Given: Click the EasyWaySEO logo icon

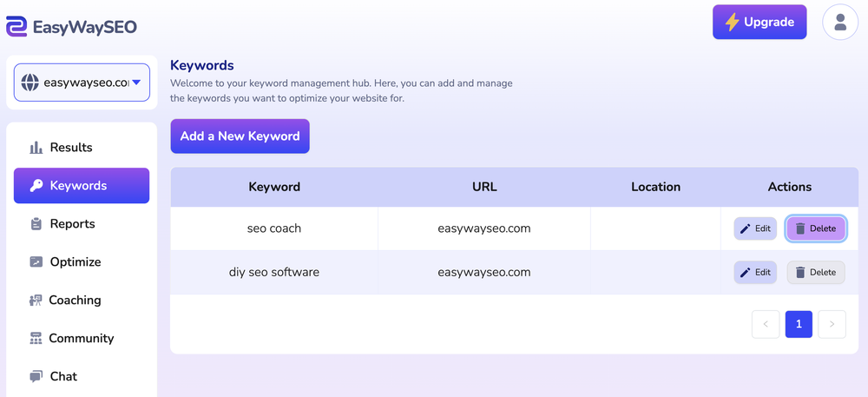Looking at the screenshot, I should (16, 27).
